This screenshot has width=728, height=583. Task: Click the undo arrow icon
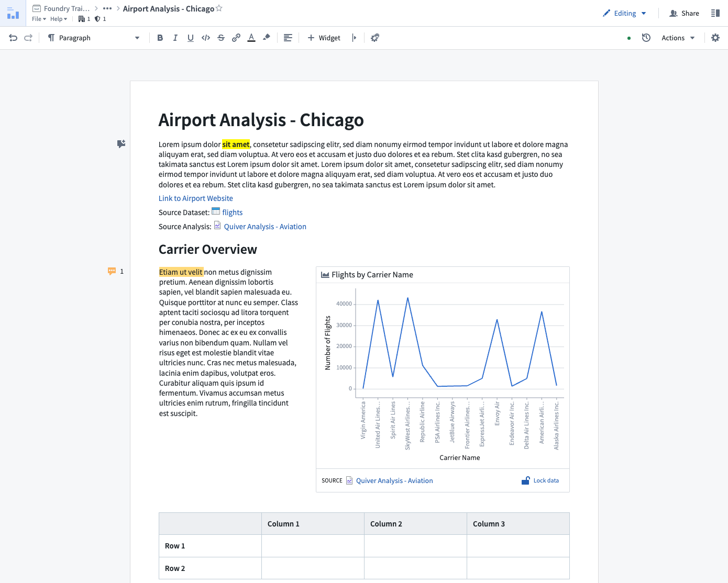click(13, 38)
